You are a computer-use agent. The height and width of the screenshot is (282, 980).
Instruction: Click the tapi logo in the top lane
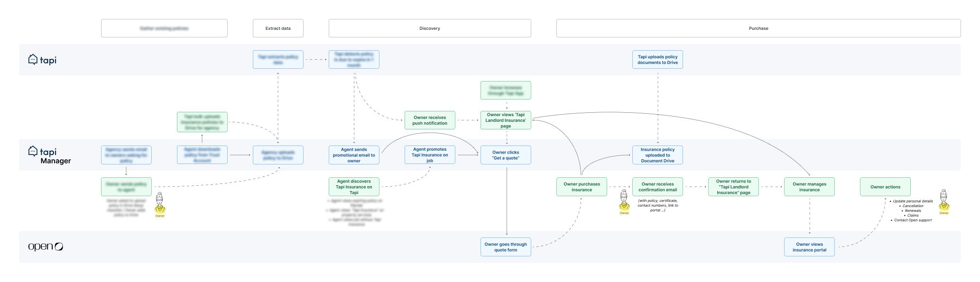(42, 60)
